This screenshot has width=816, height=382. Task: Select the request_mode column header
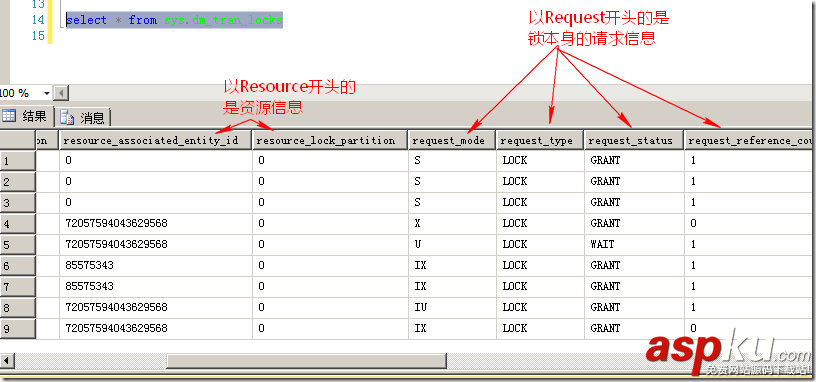452,141
